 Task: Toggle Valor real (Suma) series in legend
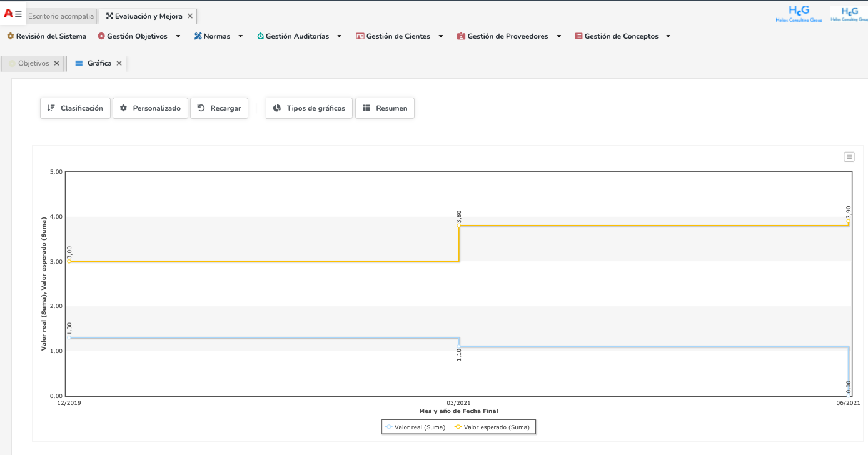[415, 427]
